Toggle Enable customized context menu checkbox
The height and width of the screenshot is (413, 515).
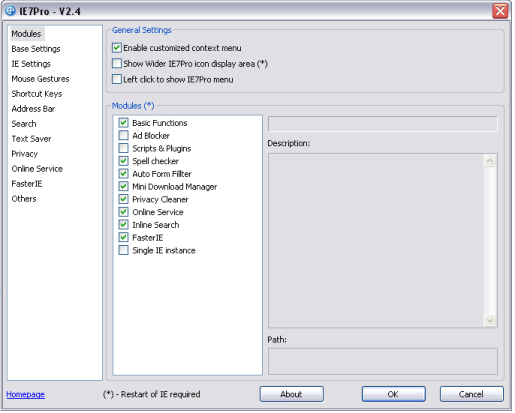pos(117,48)
